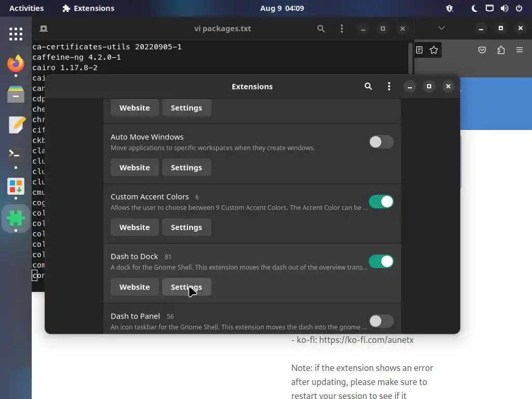Click the caffeine-ng 4.2.0-1 line in terminal
Image resolution: width=532 pixels, height=399 pixels.
pos(77,57)
